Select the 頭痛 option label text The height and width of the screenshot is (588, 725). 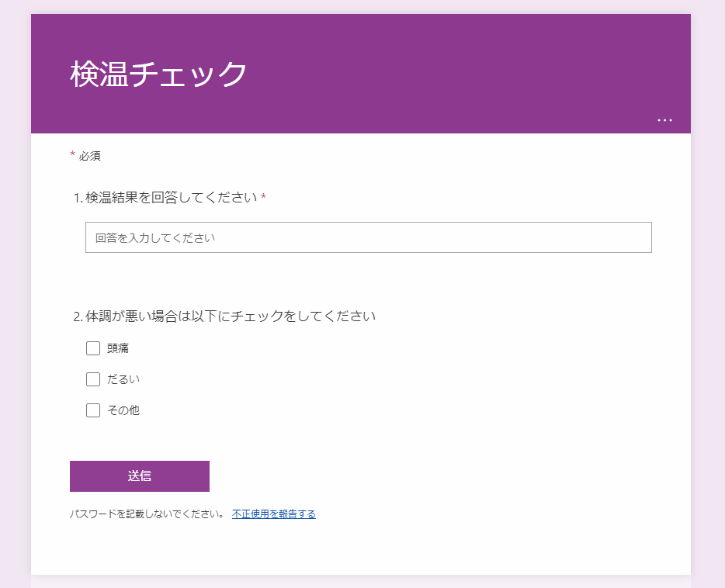coord(118,348)
